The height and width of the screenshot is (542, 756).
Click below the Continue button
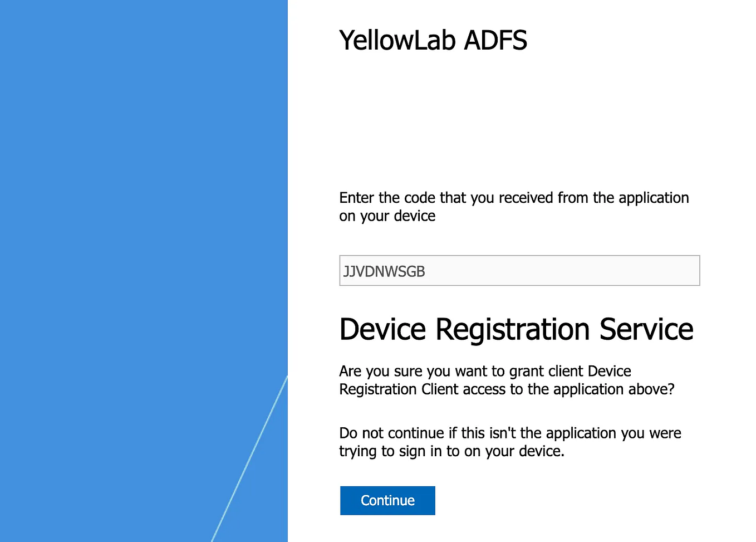tap(387, 529)
